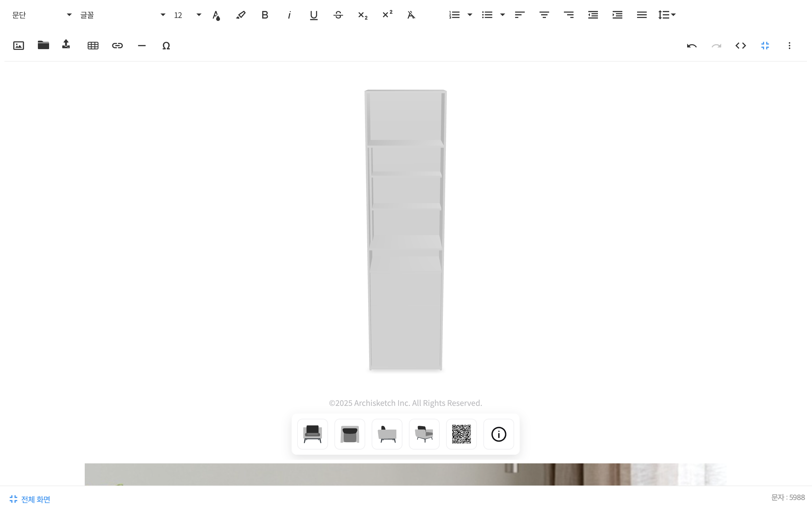Screen dimensions: 812x508
Task: Click the Archisketch copyright text
Action: point(406,403)
